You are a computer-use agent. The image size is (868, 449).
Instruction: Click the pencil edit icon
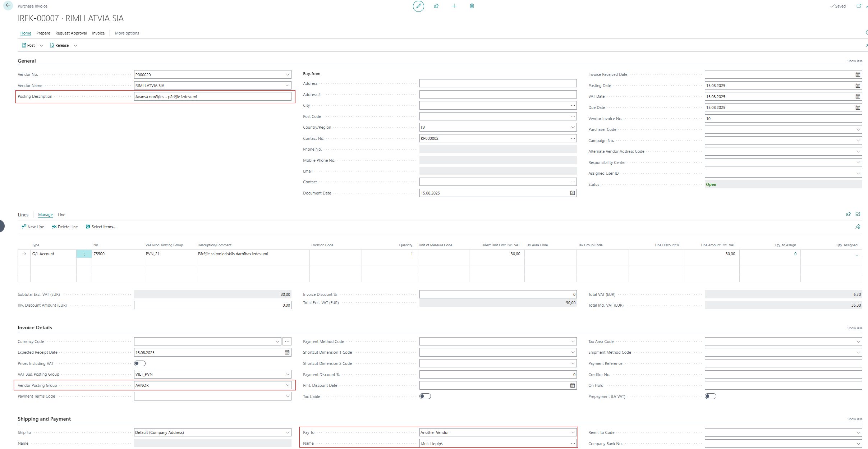(418, 6)
